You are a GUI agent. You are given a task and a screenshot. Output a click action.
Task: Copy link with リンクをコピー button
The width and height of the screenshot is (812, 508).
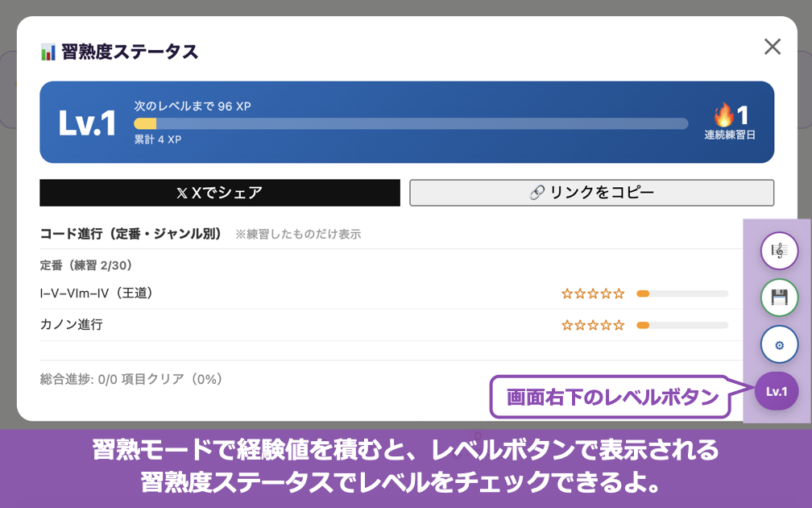click(x=591, y=193)
